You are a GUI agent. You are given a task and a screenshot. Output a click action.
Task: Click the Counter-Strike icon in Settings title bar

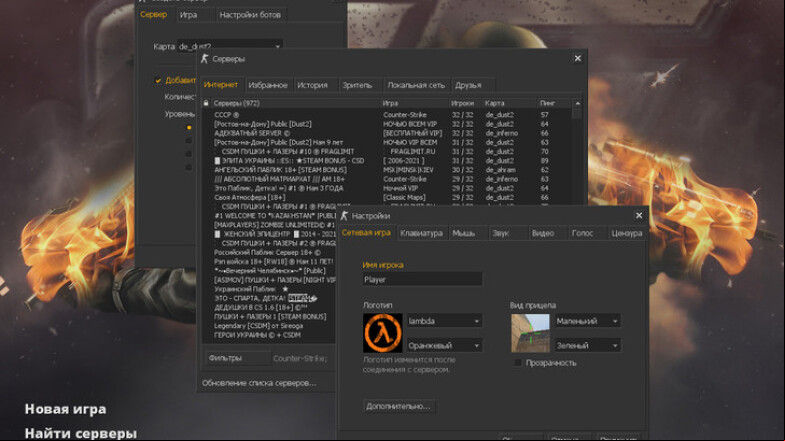coord(344,216)
